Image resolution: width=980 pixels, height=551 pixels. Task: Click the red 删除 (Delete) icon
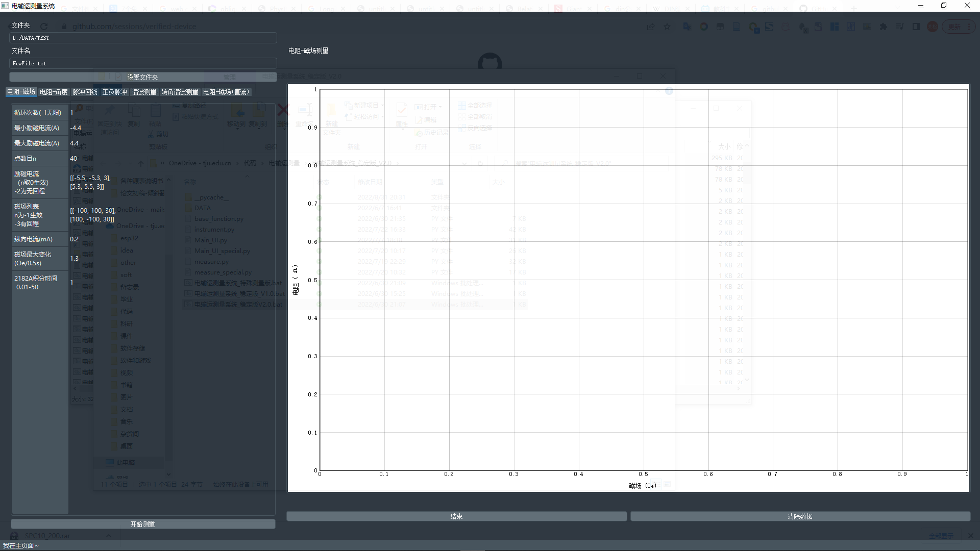[282, 110]
